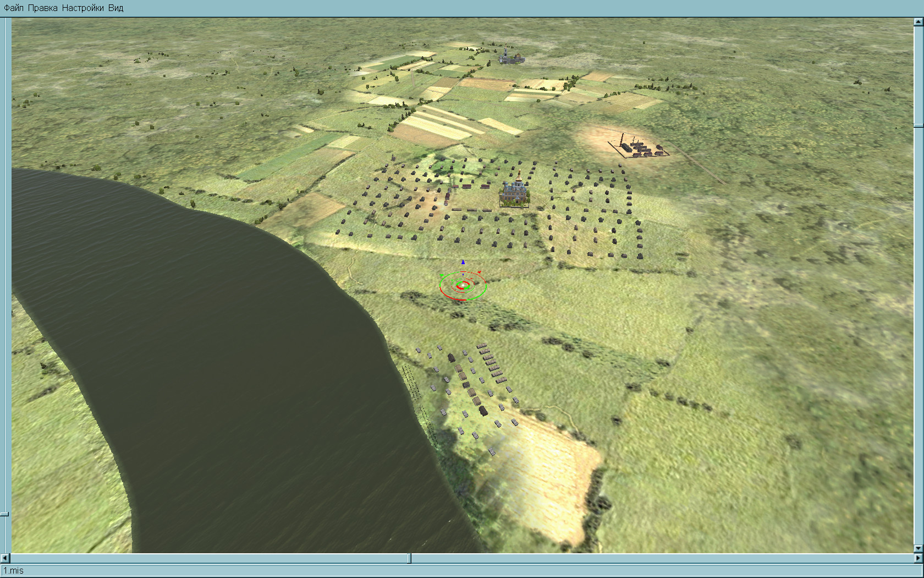
Task: Open the Настройки menu
Action: tap(82, 8)
